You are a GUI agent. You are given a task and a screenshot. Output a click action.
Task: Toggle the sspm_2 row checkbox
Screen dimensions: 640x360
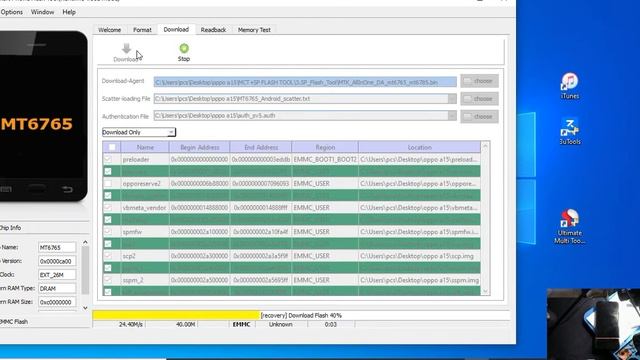click(108, 280)
